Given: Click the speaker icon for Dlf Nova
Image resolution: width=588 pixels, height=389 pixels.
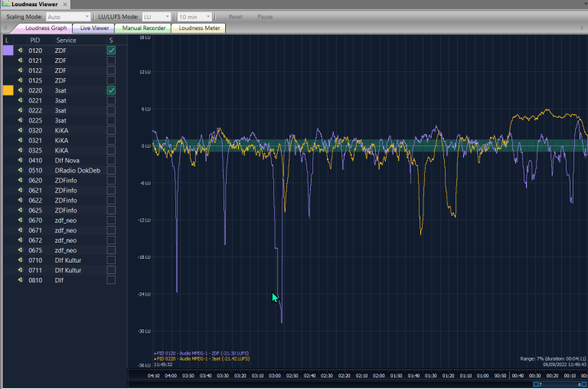Looking at the screenshot, I should (x=20, y=160).
